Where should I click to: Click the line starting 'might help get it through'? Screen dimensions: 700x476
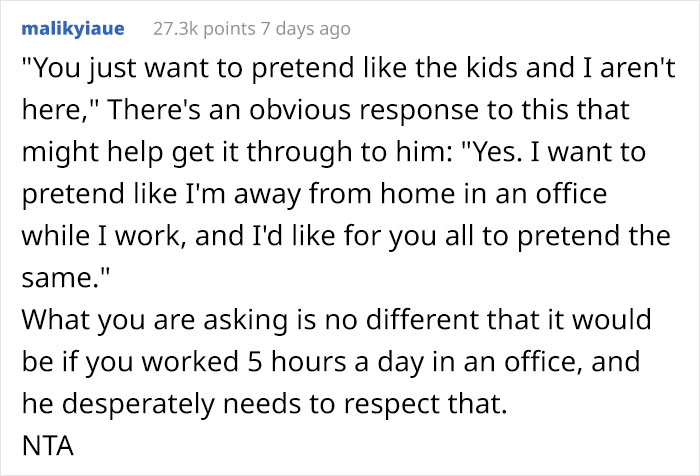333,152
